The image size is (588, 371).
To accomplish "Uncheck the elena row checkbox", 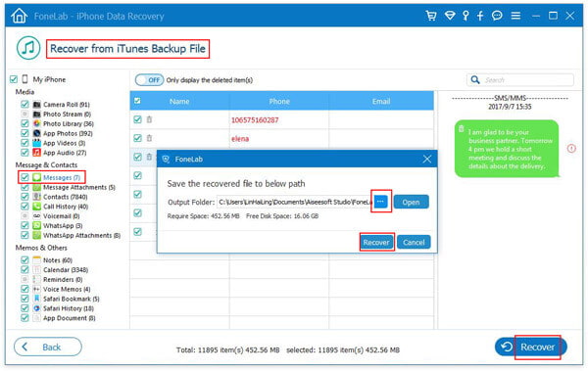I will click(x=137, y=138).
